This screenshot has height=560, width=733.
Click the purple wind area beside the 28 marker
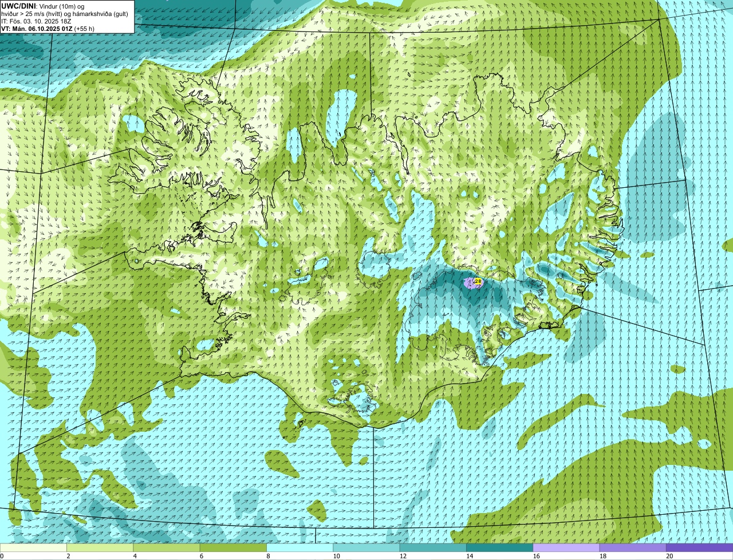pyautogui.click(x=470, y=283)
